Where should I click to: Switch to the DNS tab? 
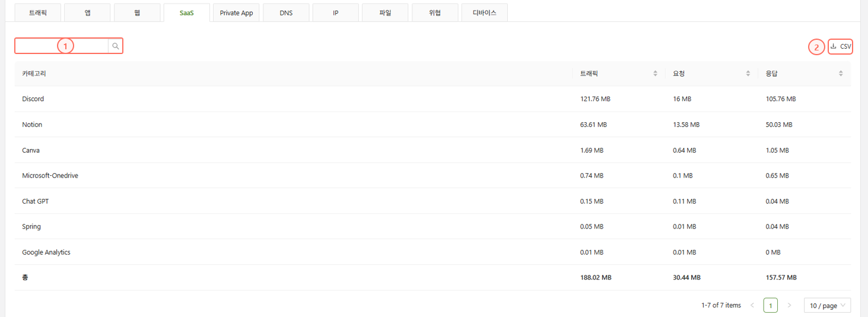coord(286,12)
